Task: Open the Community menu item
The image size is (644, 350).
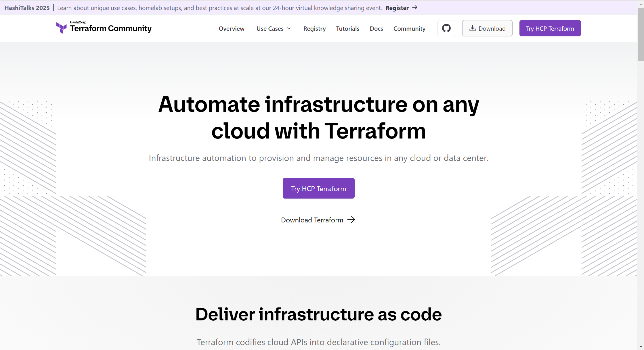Action: (409, 28)
